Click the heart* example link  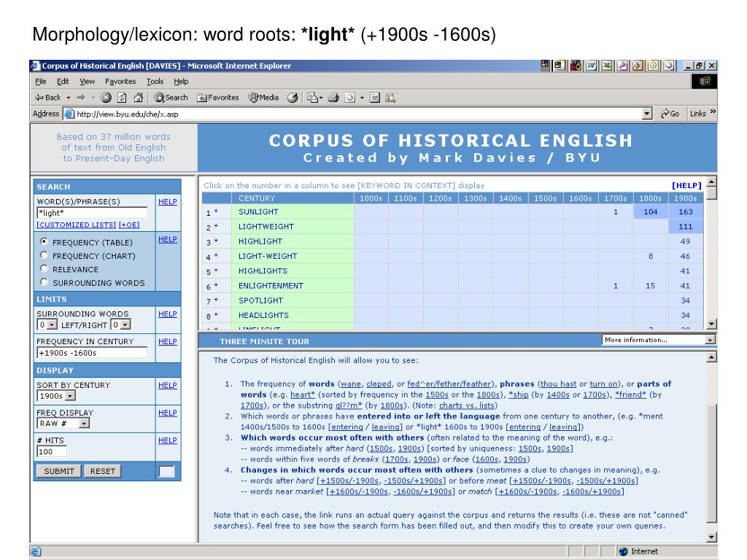[x=303, y=394]
